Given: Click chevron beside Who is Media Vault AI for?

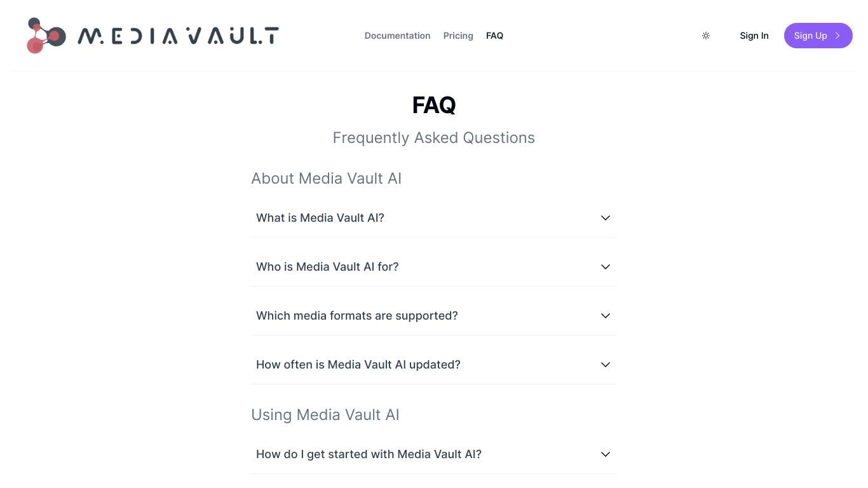Looking at the screenshot, I should click(606, 267).
